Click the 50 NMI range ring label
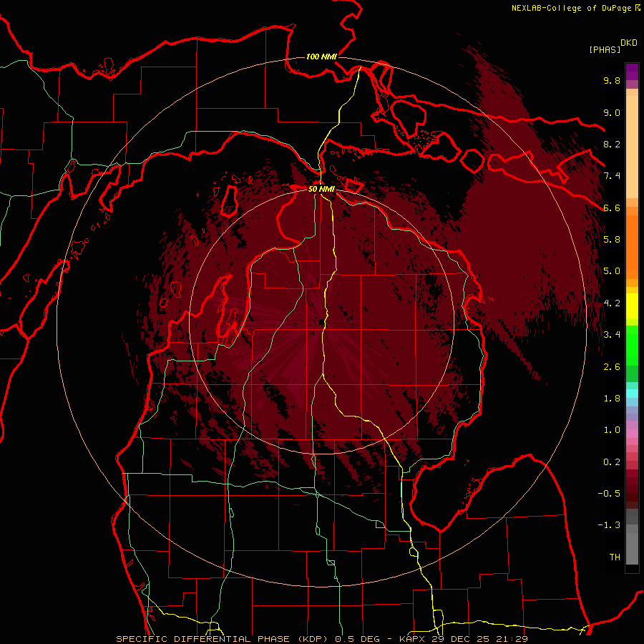The width and height of the screenshot is (644, 644). (x=321, y=190)
